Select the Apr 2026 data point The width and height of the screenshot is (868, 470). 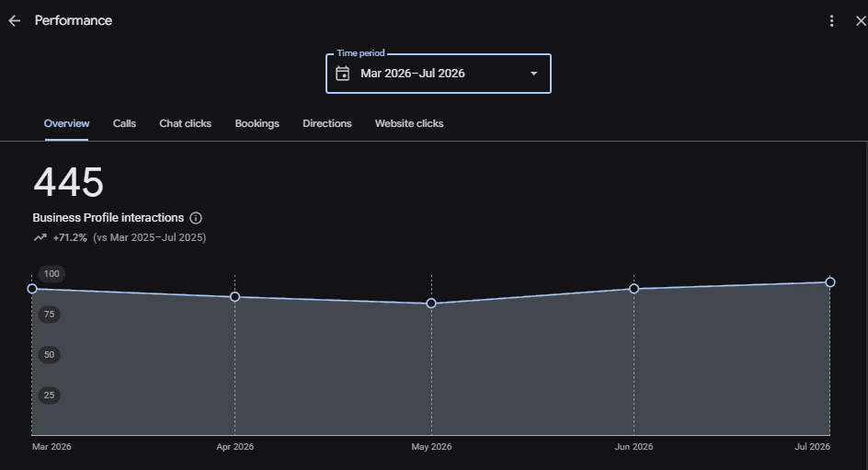tap(234, 297)
